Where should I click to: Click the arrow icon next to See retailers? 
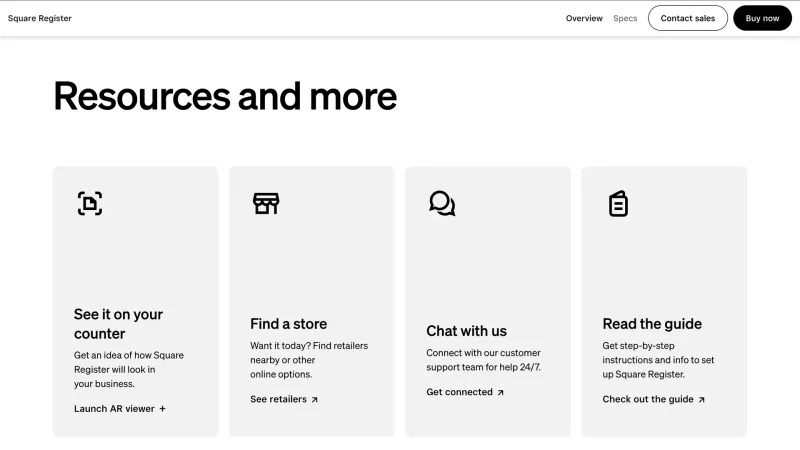pyautogui.click(x=314, y=399)
